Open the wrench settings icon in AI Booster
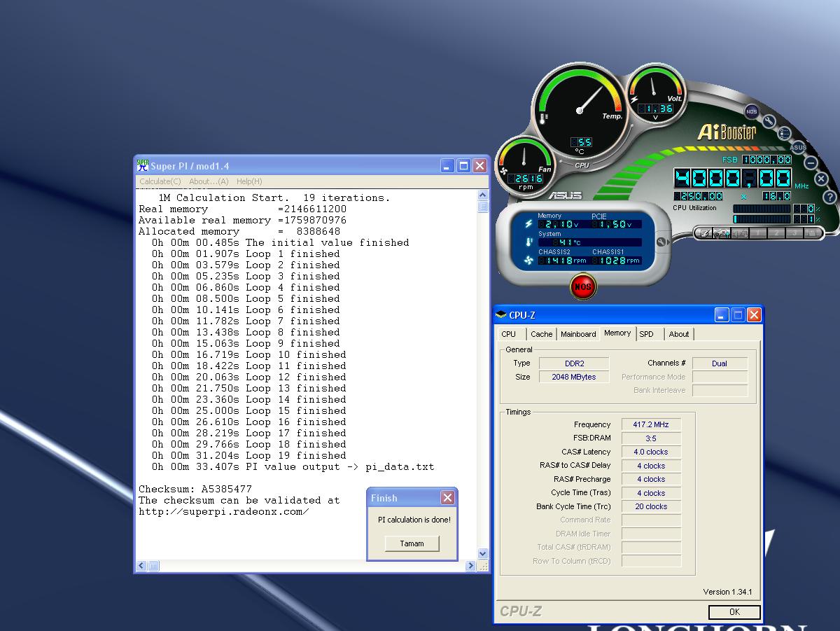The image size is (840, 631). (x=769, y=121)
